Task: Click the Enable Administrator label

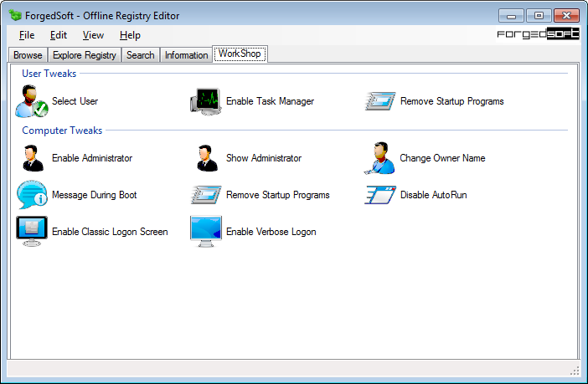Action: point(92,158)
